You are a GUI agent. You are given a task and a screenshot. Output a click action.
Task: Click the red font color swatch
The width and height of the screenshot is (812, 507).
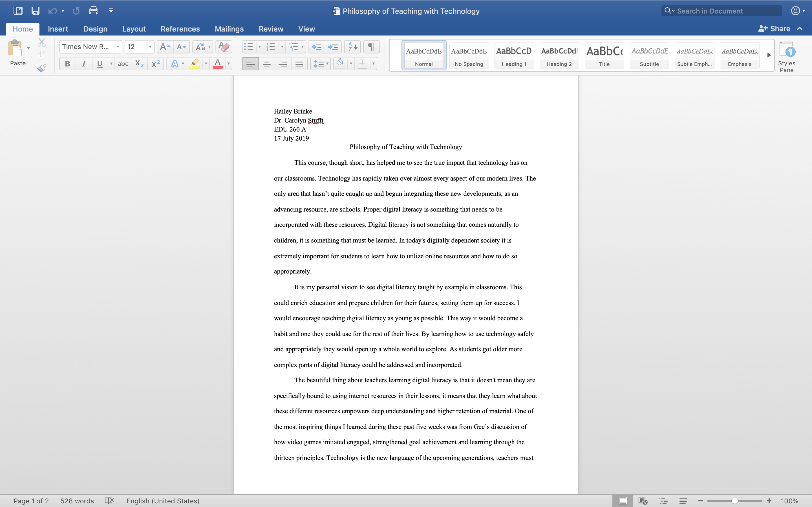[x=217, y=64]
